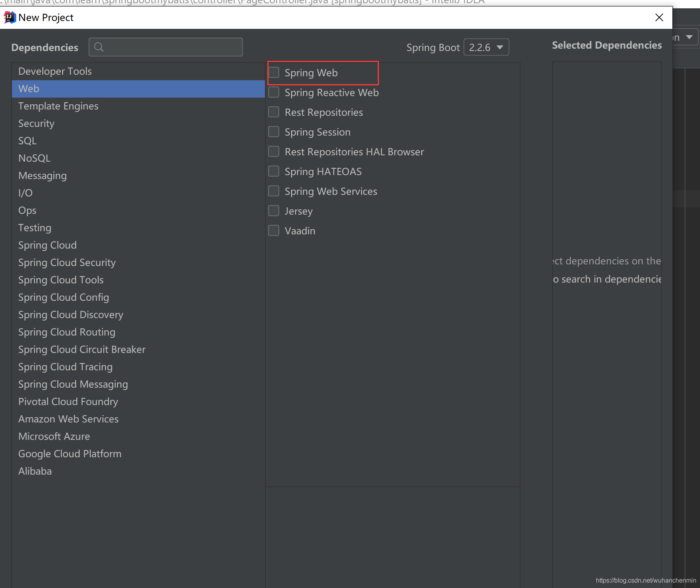700x588 pixels.
Task: Click the Spring Session label text
Action: pyautogui.click(x=318, y=132)
